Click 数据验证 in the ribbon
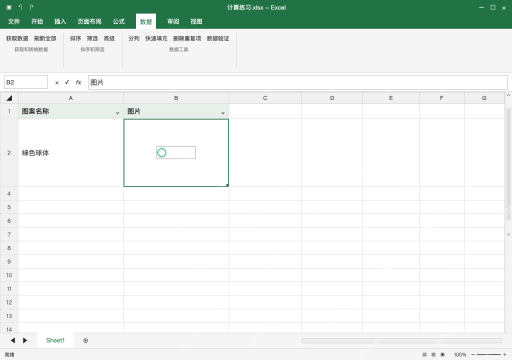512x360 pixels. [218, 39]
